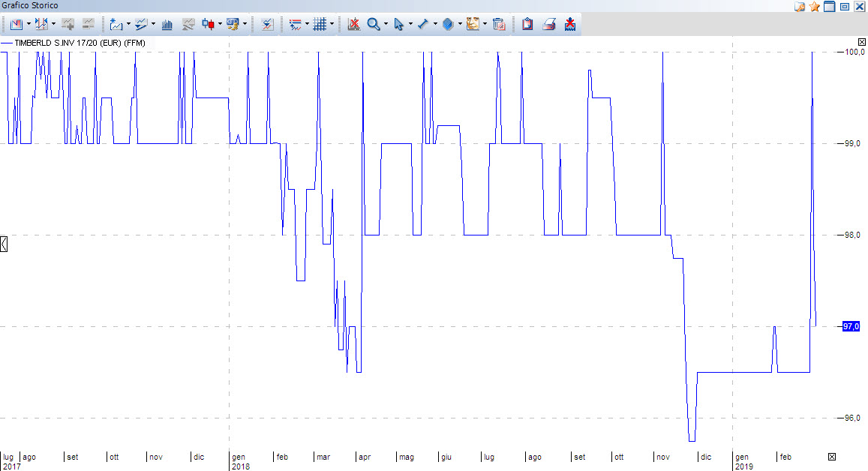
Task: Click the clipboard copy icon
Action: pos(527,24)
